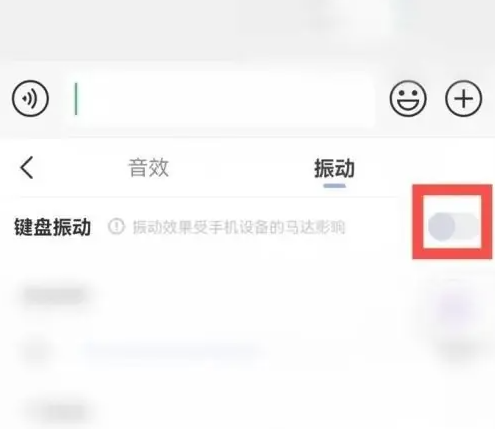This screenshot has width=495, height=429.
Task: Tap the info icon beside 键盘振动
Action: [x=116, y=227]
